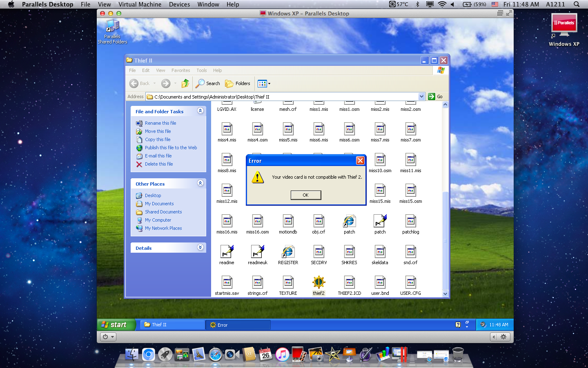
Task: Click Spotlight magnifier in menu bar
Action: click(577, 4)
